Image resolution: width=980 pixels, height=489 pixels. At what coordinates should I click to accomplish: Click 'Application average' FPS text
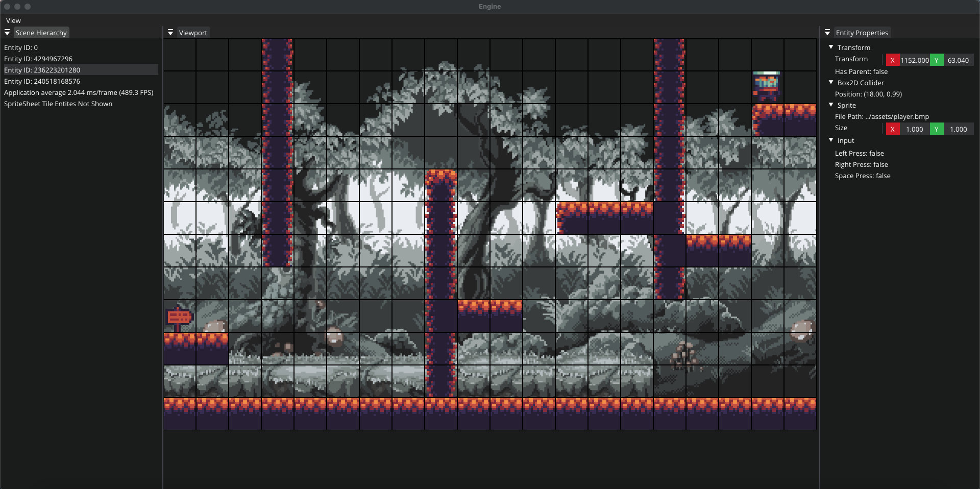click(79, 92)
